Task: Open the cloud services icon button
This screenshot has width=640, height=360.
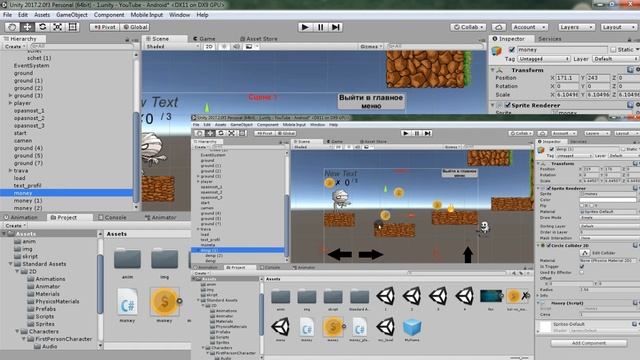Action: pyautogui.click(x=498, y=27)
